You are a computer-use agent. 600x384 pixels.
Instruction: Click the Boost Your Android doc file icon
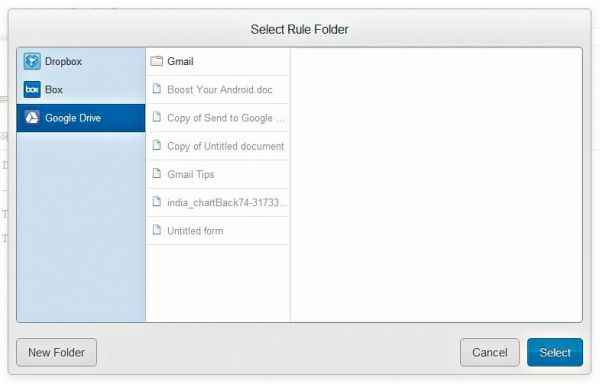pyautogui.click(x=157, y=89)
